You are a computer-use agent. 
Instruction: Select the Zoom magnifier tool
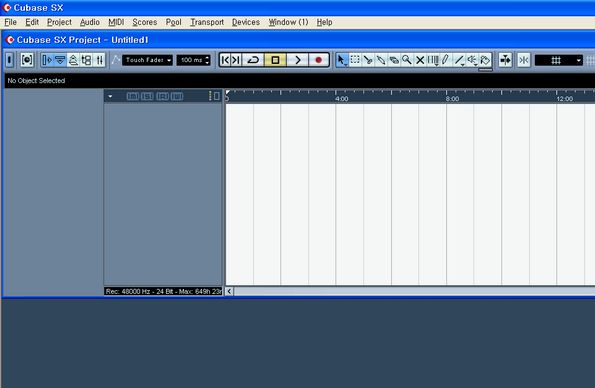(x=407, y=60)
